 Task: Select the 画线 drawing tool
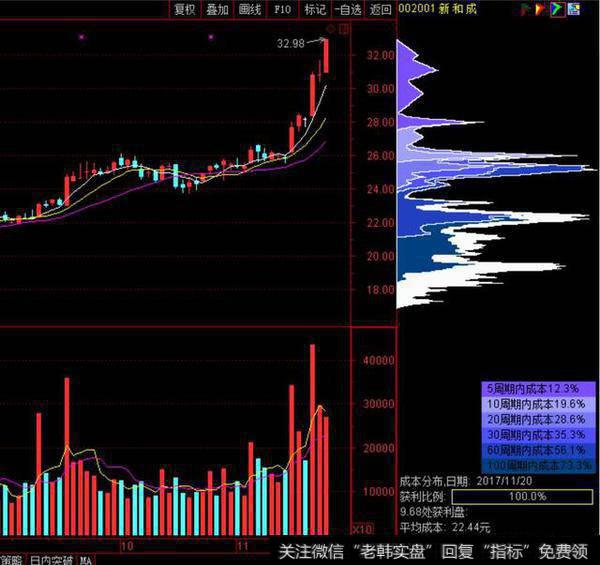[x=249, y=9]
